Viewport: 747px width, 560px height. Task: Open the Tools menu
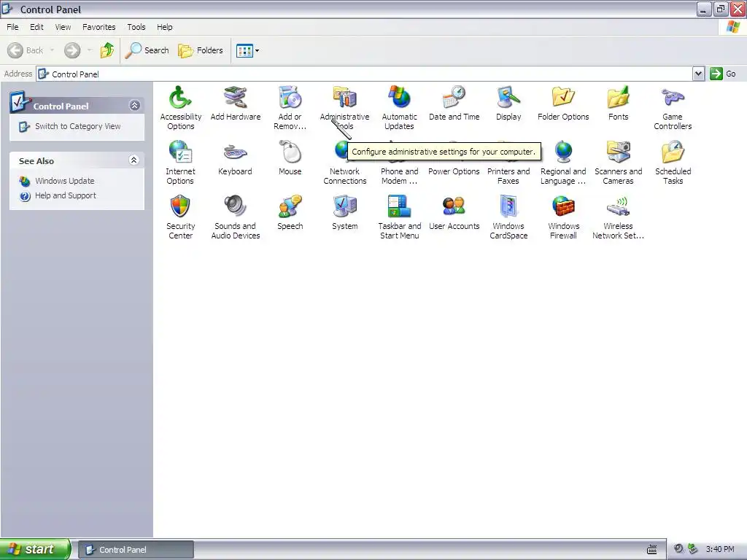136,27
